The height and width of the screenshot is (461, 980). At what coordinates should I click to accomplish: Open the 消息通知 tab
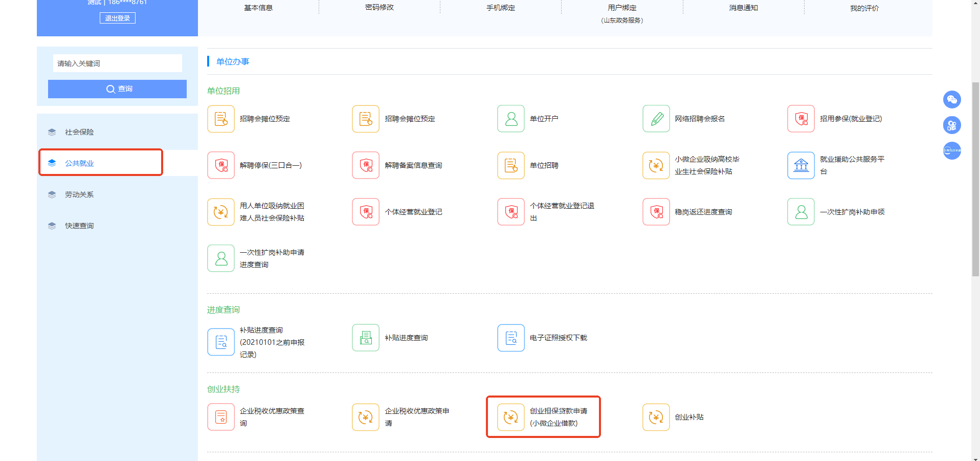tap(743, 8)
